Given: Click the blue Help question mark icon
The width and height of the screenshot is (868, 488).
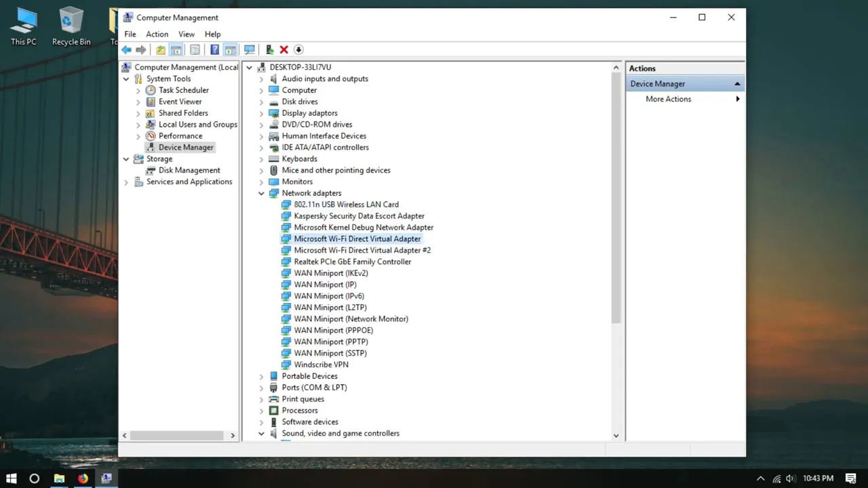Looking at the screenshot, I should click(x=214, y=49).
